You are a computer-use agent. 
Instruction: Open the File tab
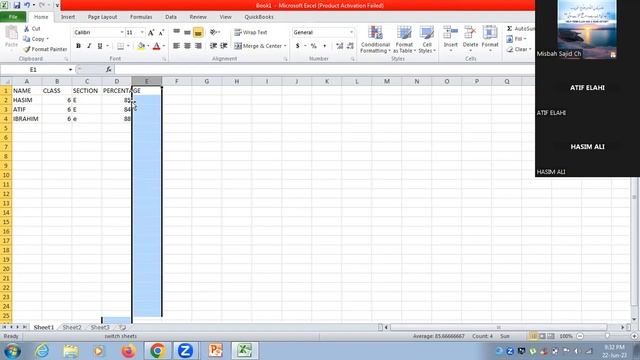pos(13,17)
